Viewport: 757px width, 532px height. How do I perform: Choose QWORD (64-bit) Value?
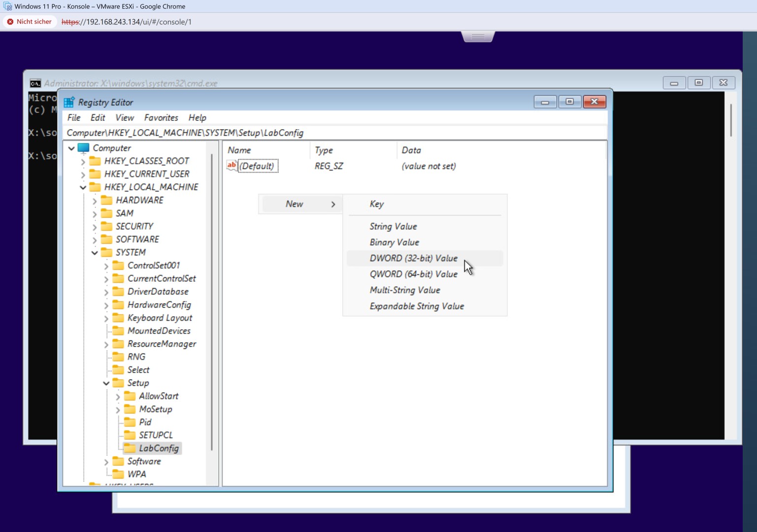tap(425, 274)
